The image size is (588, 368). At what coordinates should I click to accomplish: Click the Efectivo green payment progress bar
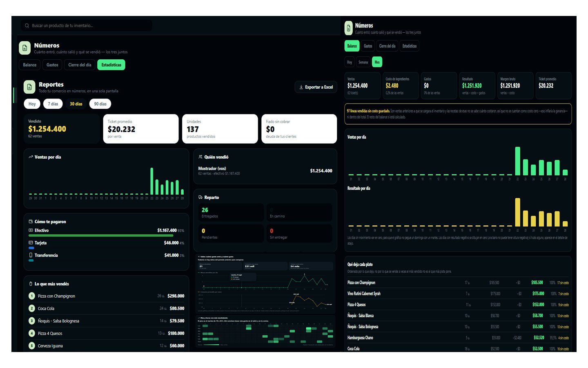tap(101, 236)
